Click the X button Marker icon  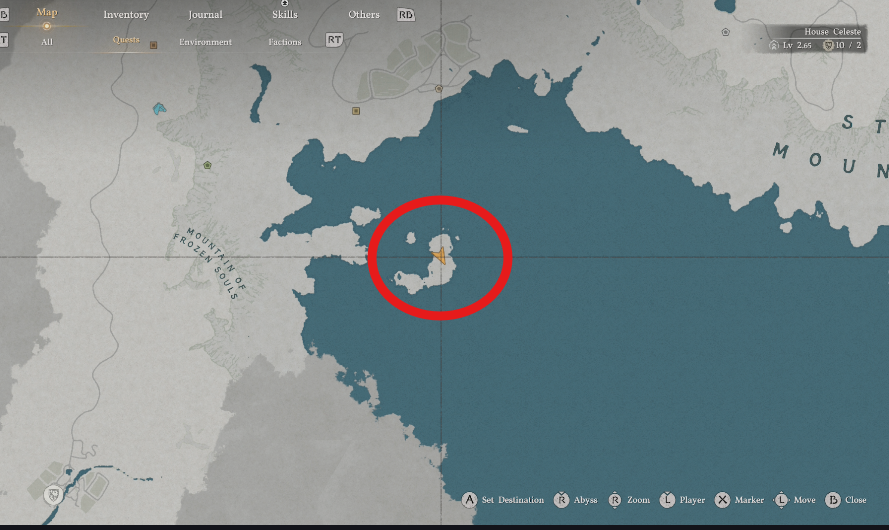point(722,500)
